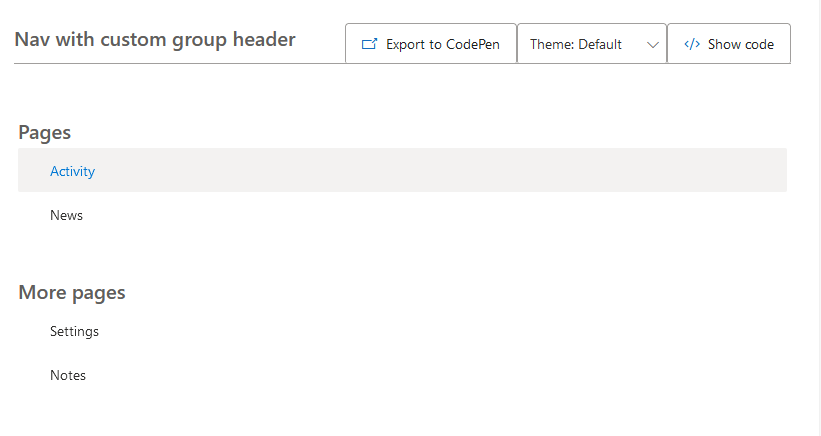Viewport: 821px width, 436px height.
Task: Click the More pages group header
Action: point(72,292)
